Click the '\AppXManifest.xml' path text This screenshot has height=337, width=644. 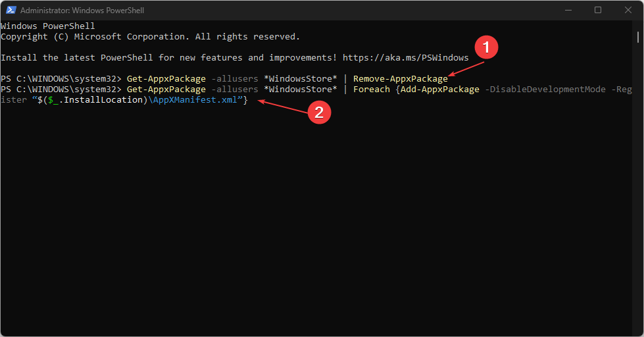click(x=193, y=100)
